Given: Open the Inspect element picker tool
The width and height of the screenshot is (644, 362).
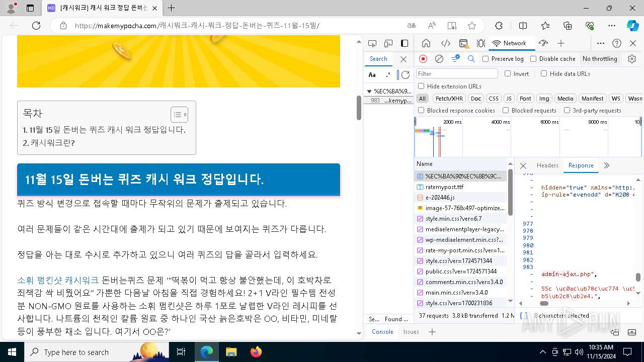Looking at the screenshot, I should 372,43.
